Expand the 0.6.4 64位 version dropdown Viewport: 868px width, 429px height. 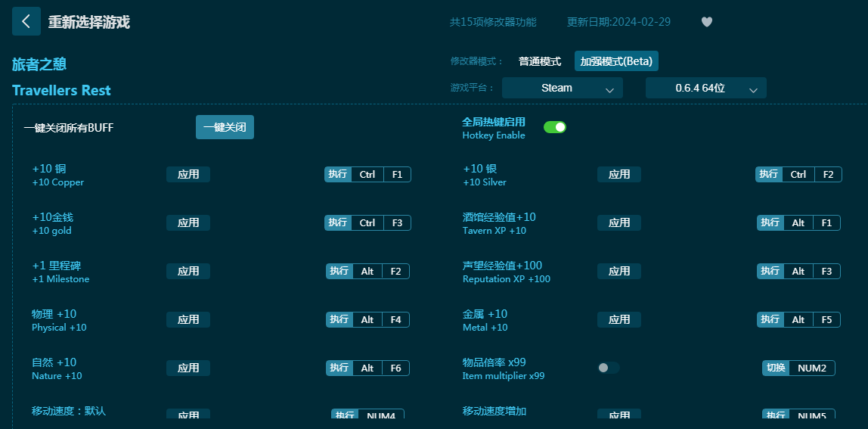tap(705, 88)
